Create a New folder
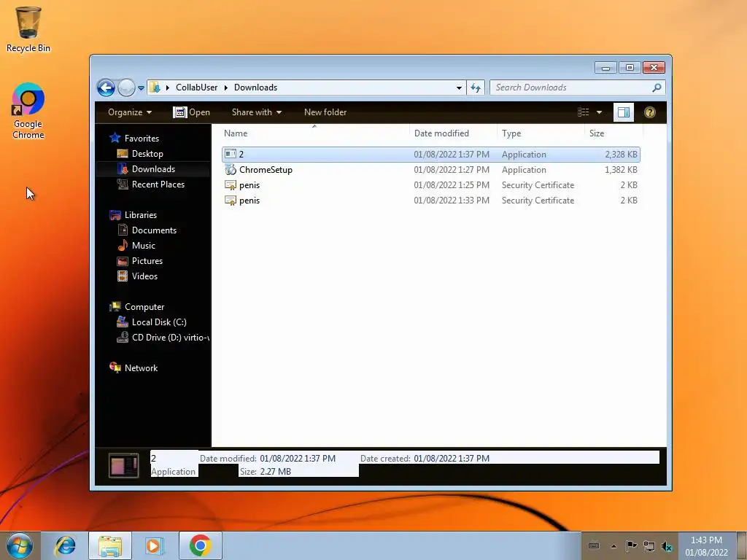 (325, 112)
